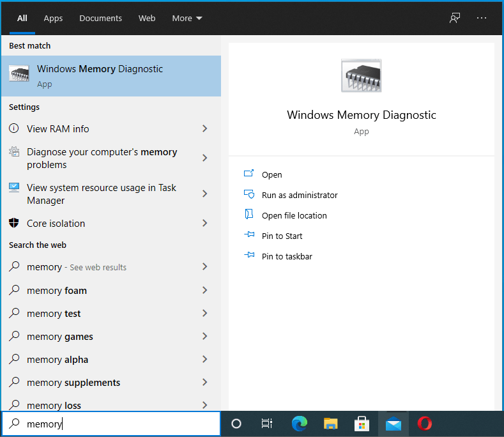504x437 pixels.
Task: Switch to the Documents tab
Action: 100,19
